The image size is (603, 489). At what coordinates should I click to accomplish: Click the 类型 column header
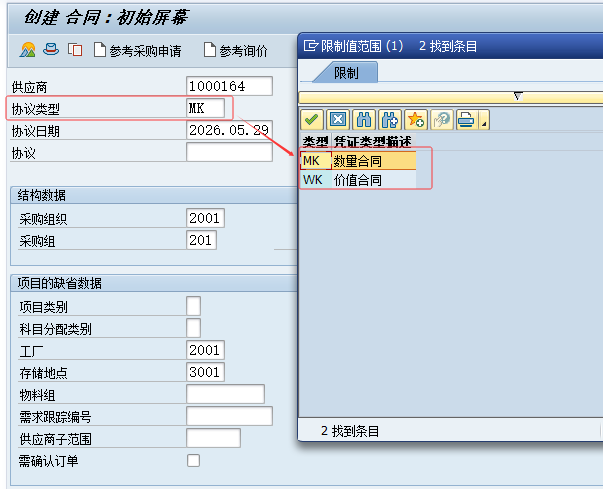pyautogui.click(x=315, y=141)
